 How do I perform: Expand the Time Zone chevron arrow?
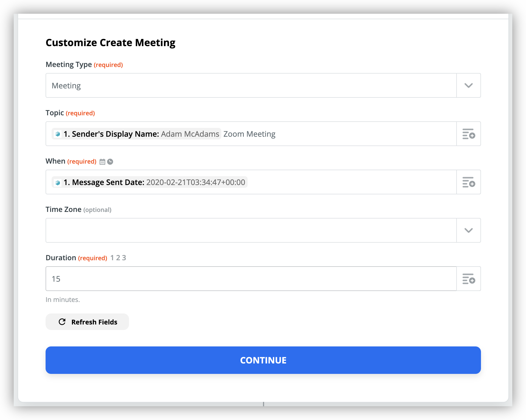click(468, 230)
